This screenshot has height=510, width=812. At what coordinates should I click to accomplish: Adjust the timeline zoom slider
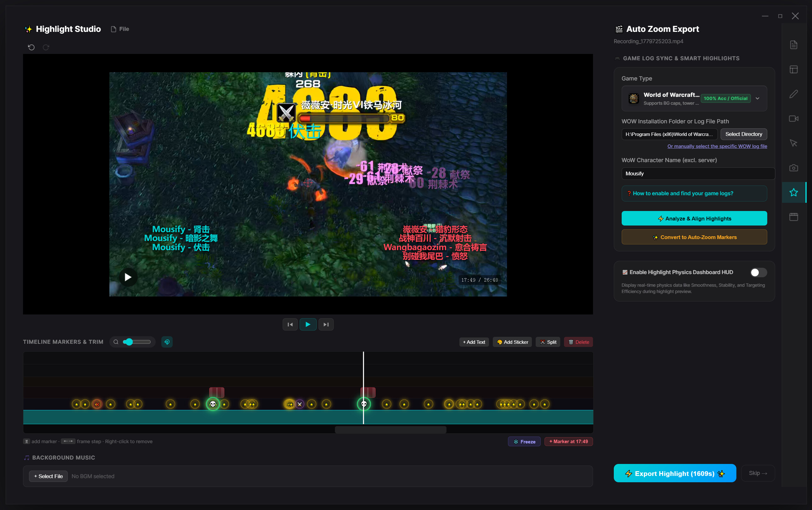click(x=136, y=342)
